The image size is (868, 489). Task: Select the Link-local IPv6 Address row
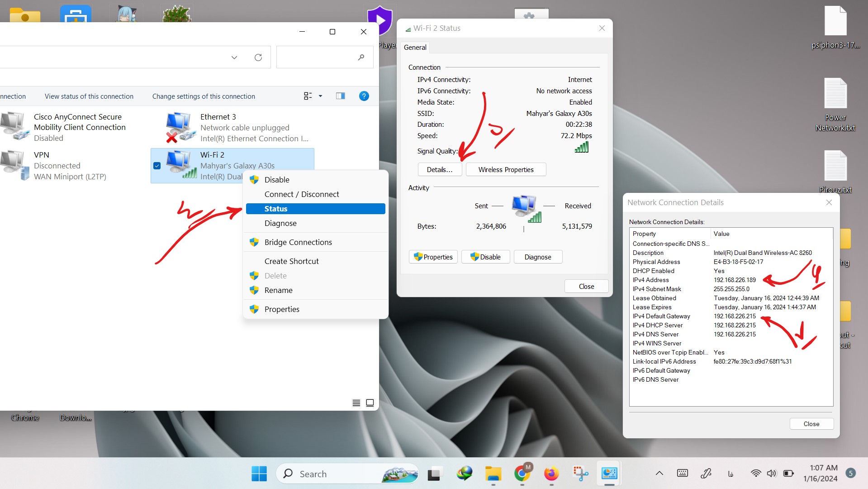tap(731, 361)
